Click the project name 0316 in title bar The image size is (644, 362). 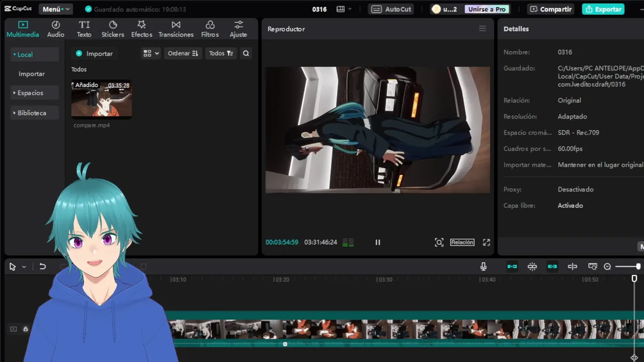(x=319, y=9)
